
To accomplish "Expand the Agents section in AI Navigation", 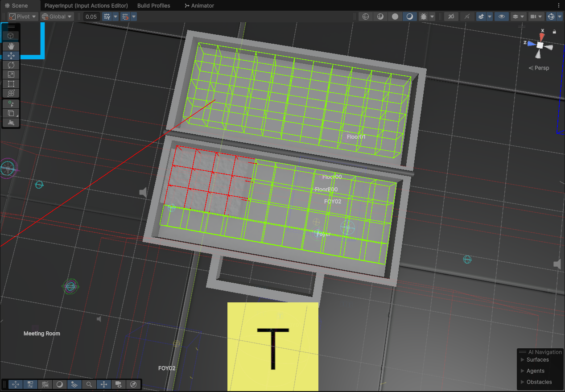I will click(x=535, y=371).
